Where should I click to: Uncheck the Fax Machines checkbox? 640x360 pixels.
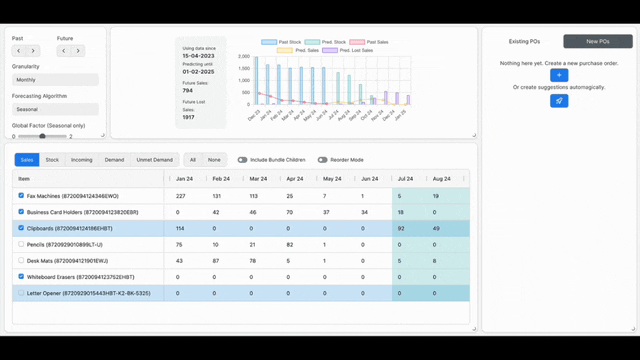(x=21, y=196)
